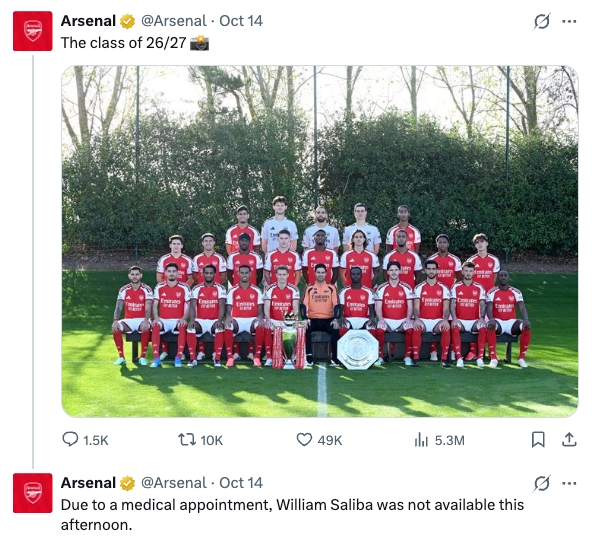Click Oct 14 timestamp on first tweet
Viewport: 592px width, 541px height.
coord(241,21)
